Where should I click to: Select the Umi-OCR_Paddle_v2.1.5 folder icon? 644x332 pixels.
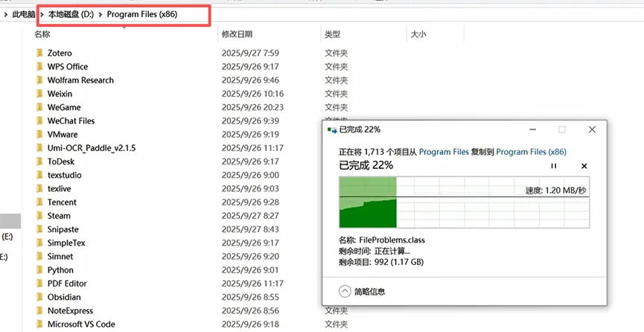(x=40, y=148)
